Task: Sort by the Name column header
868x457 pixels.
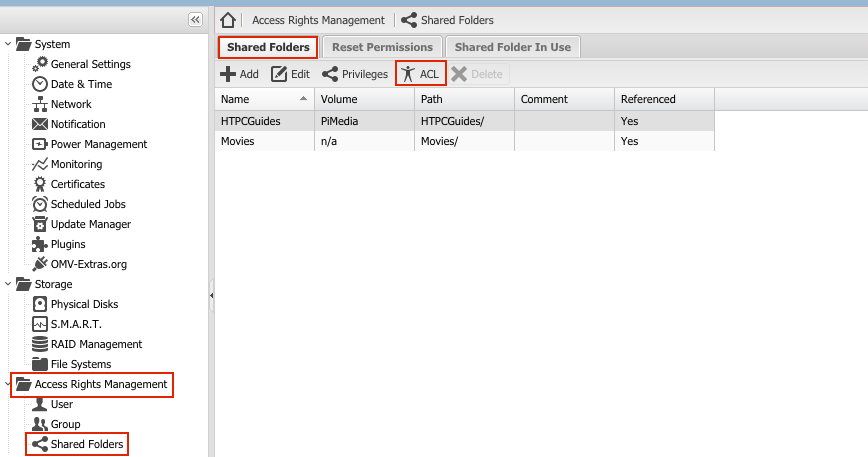Action: pyautogui.click(x=260, y=99)
